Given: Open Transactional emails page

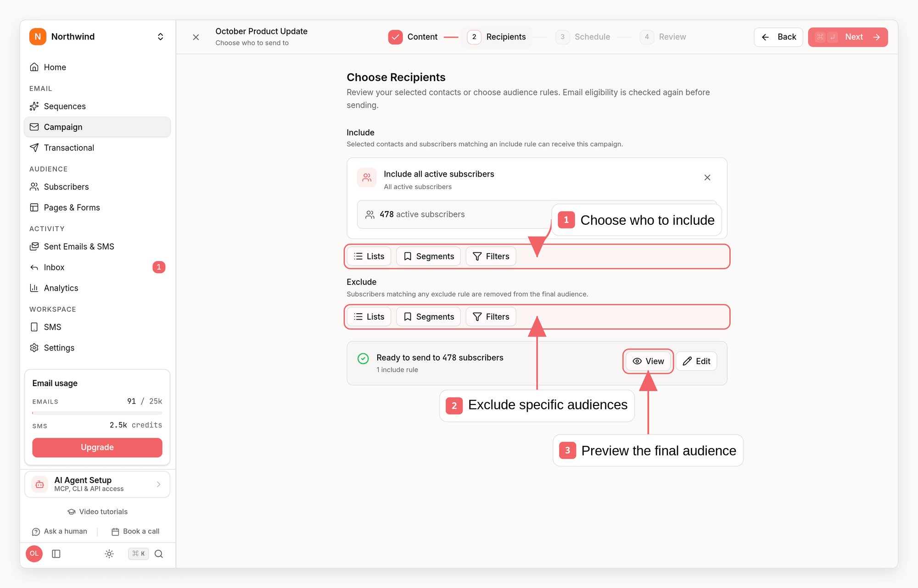Looking at the screenshot, I should 97,148.
